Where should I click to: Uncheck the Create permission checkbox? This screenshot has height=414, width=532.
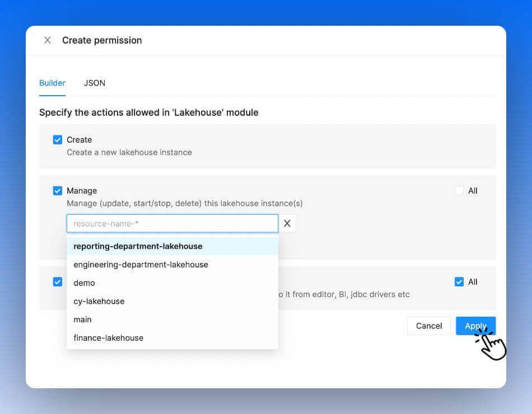point(58,140)
